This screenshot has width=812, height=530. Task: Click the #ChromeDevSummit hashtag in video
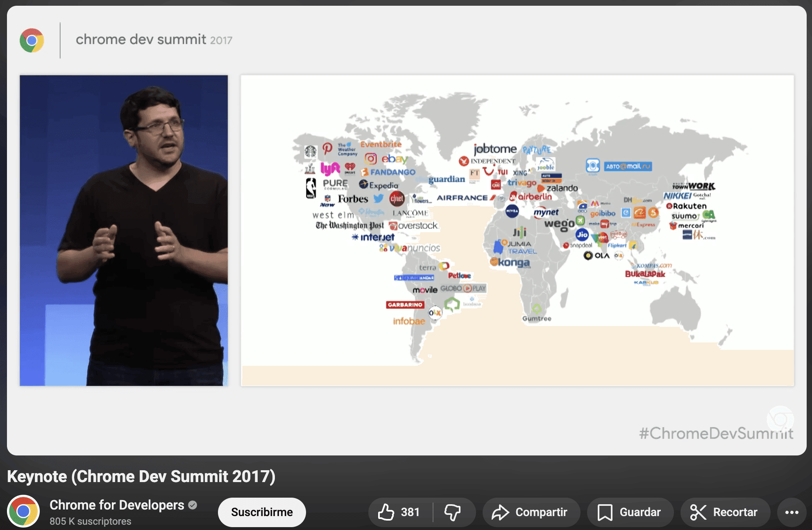(716, 433)
